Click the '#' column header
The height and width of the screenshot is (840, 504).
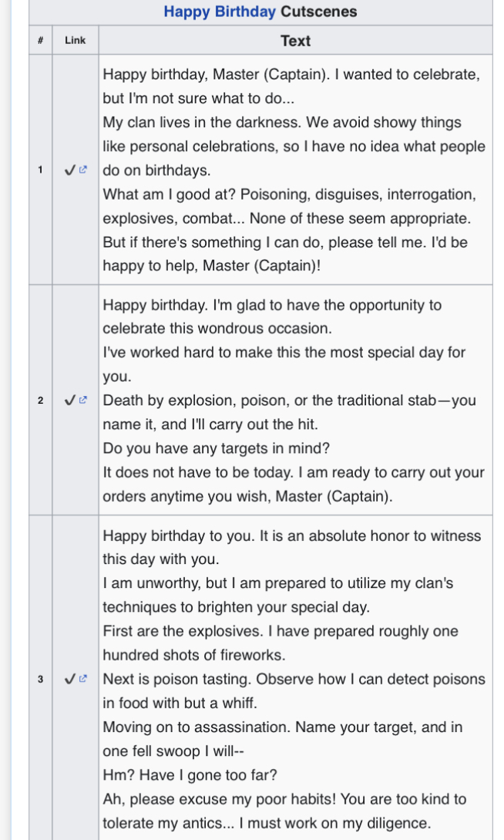tap(40, 41)
